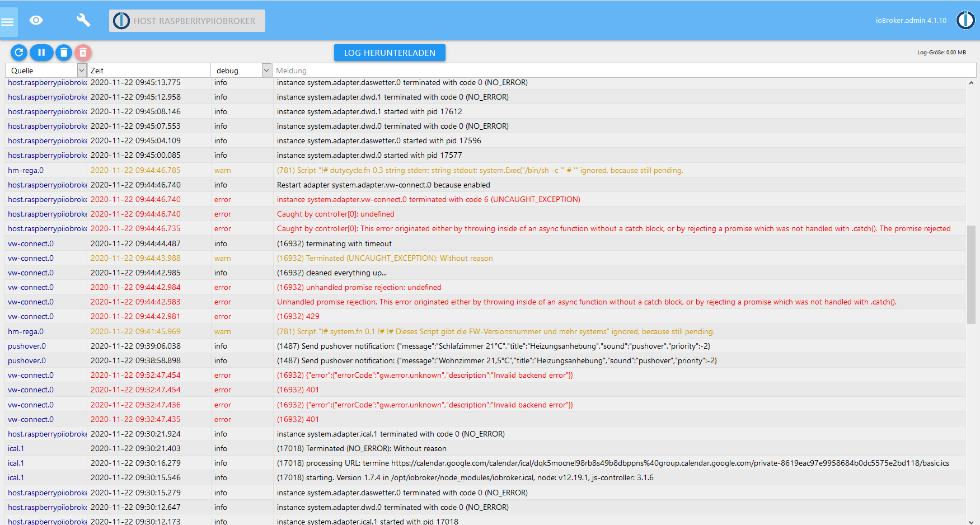980x525 pixels.
Task: Click 'instance system.adapter.ical.1 terminated with code 0' message
Action: [391, 434]
